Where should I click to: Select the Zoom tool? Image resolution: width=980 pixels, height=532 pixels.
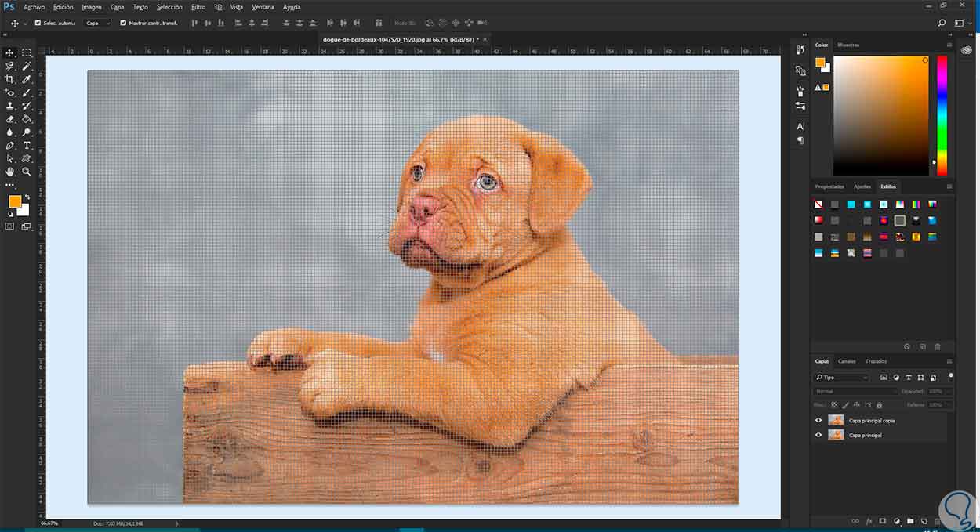click(x=27, y=172)
